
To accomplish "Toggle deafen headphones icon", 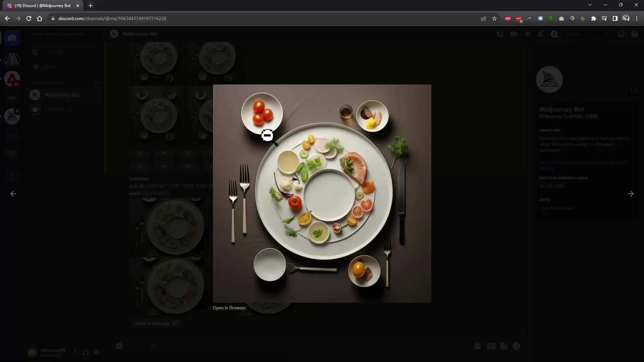I will point(86,352).
